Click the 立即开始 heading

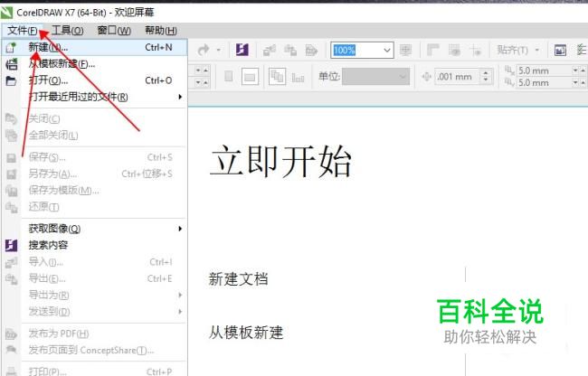tap(280, 162)
